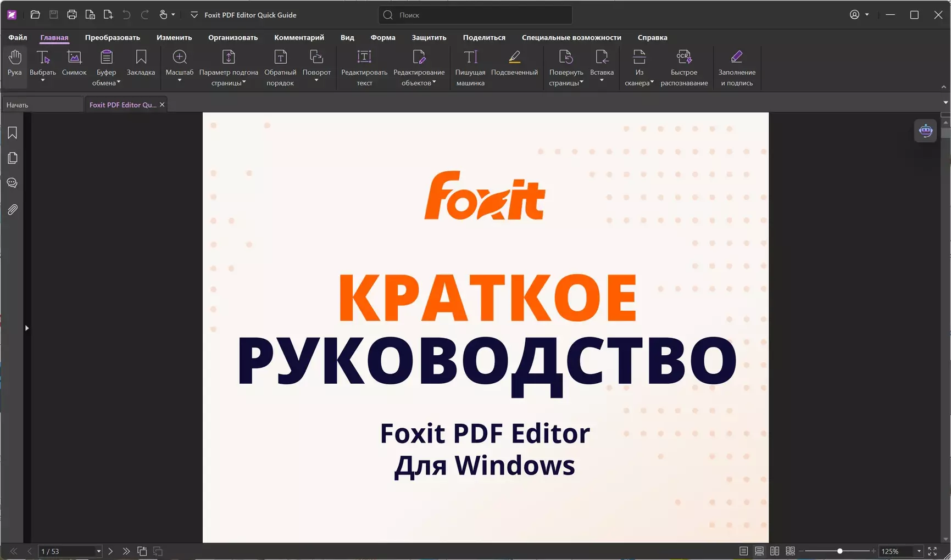Switch to the Начать document tab
951x560 pixels.
42,105
